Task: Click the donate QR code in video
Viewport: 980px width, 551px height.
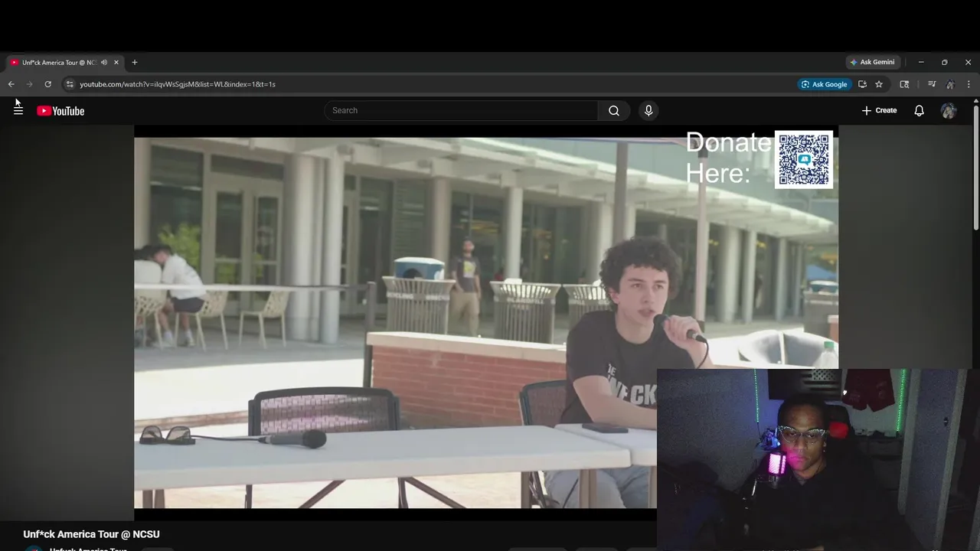Action: (804, 159)
